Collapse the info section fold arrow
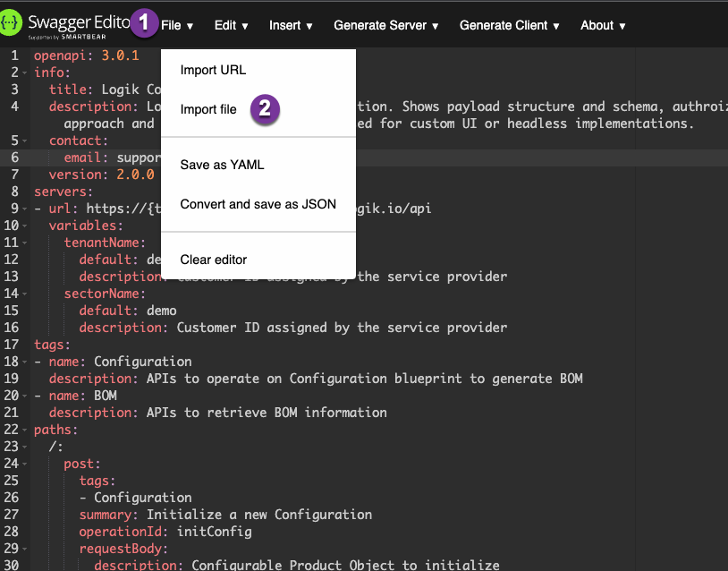The height and width of the screenshot is (571, 728). pyautogui.click(x=27, y=72)
